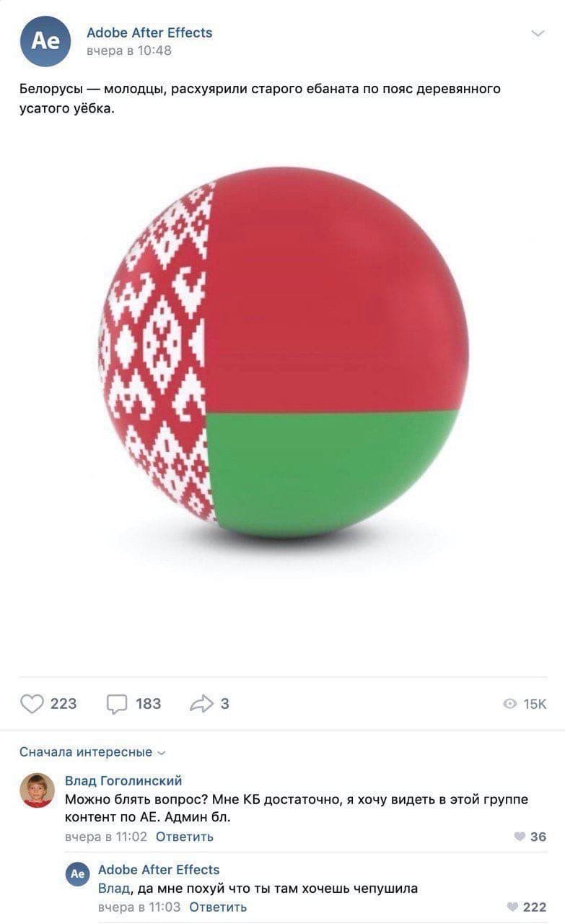Expand the 'Сначала интересные' sorting dropdown
This screenshot has width=565, height=924.
tap(92, 752)
